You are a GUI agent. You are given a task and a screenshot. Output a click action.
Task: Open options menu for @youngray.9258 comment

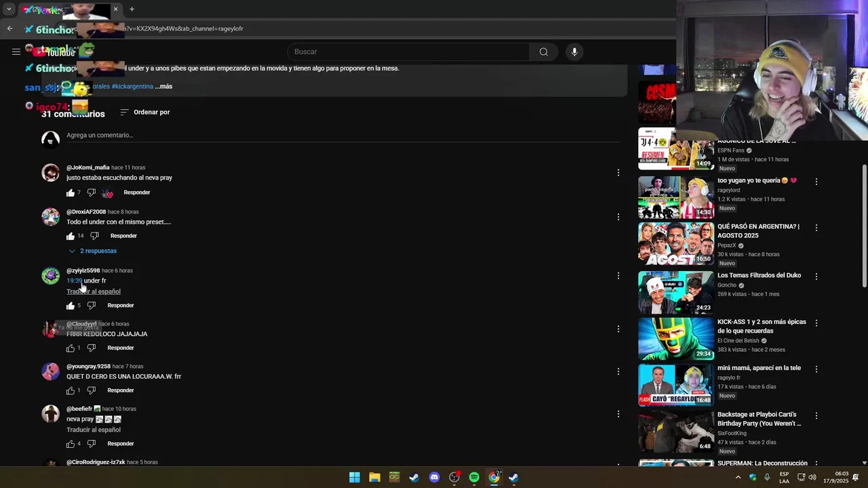pyautogui.click(x=618, y=371)
